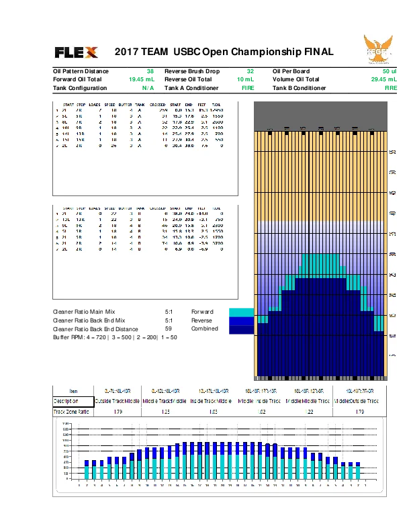This screenshot has height=532, width=411.
Task: Click the overhead lane oil pattern graphic
Action: point(320,241)
